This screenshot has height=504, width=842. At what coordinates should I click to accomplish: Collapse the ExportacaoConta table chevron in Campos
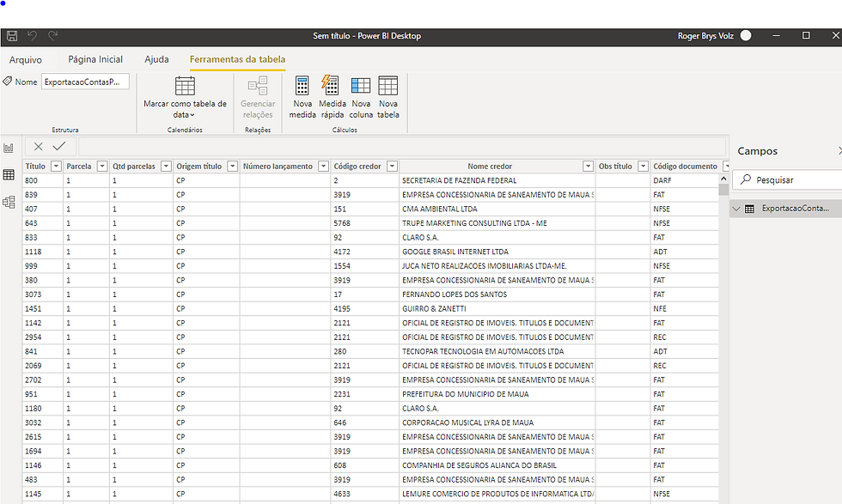(x=737, y=209)
